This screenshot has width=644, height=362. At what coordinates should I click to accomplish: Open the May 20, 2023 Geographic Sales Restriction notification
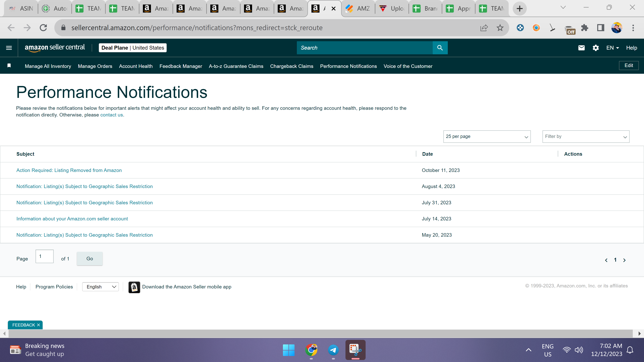tap(85, 235)
